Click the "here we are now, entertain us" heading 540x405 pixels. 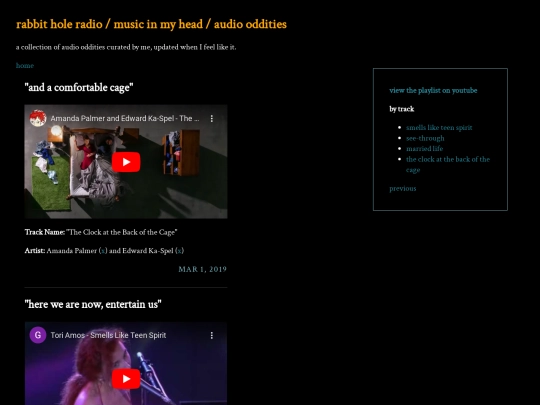(93, 304)
